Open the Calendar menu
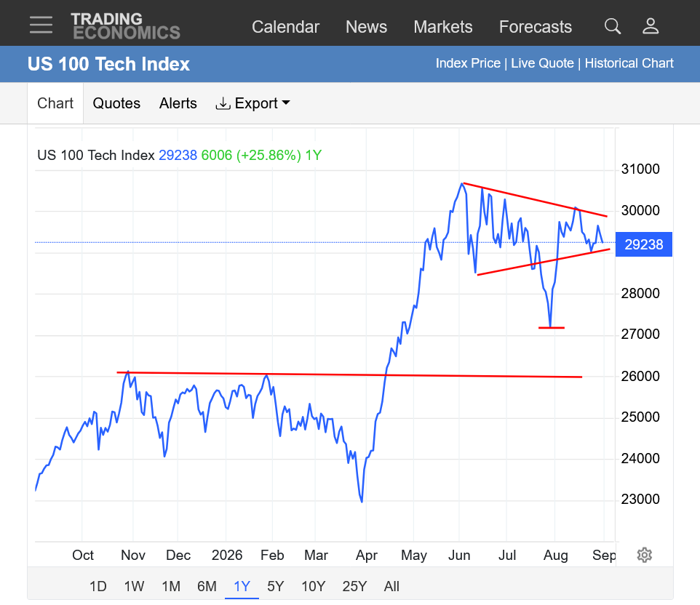This screenshot has width=700, height=605. click(285, 27)
